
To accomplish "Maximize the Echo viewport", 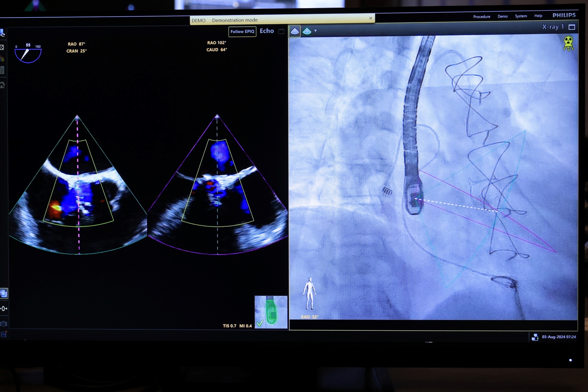I will coord(281,32).
